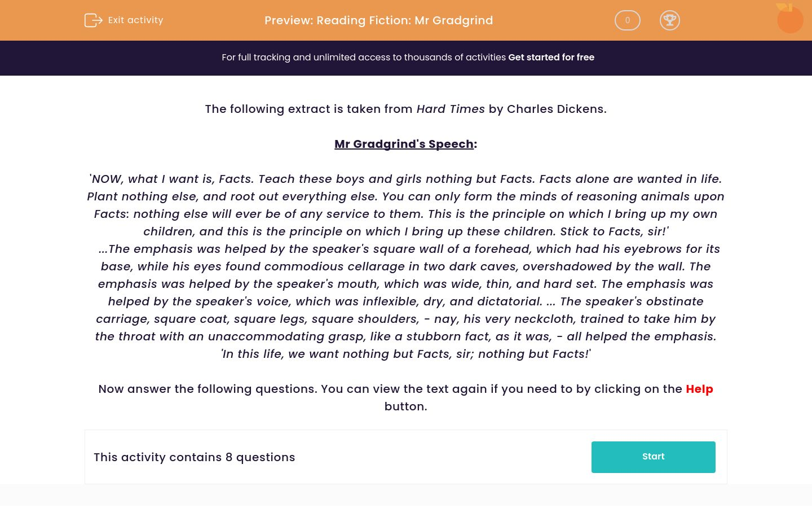Click Get started for free
812x508 pixels.
551,57
